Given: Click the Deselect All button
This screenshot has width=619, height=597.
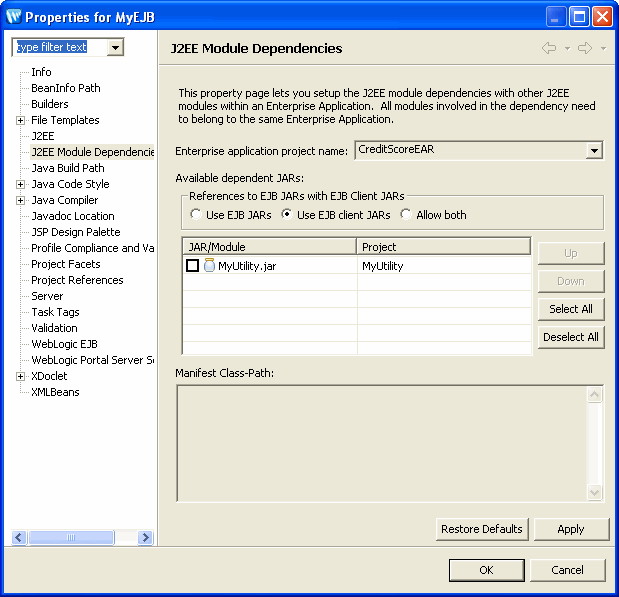Looking at the screenshot, I should (x=571, y=337).
